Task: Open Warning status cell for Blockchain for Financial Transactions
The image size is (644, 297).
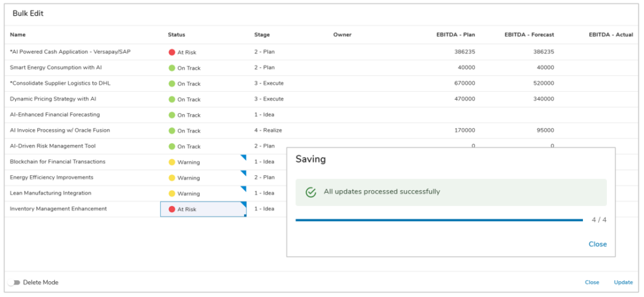Action: pos(203,162)
